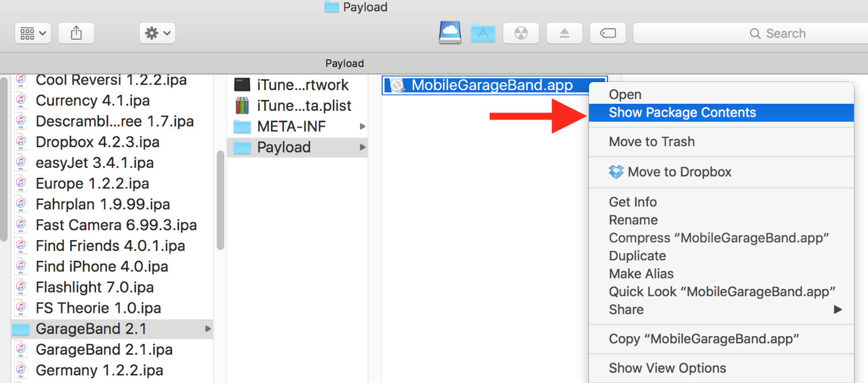
Task: Select Cool Reversi 1.2.2.ipa
Action: [x=112, y=80]
